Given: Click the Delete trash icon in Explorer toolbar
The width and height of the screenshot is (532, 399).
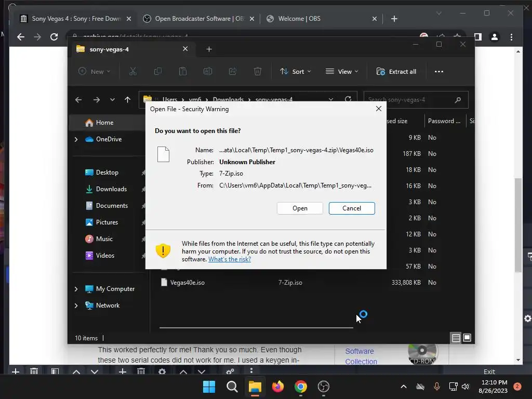Looking at the screenshot, I should (258, 72).
